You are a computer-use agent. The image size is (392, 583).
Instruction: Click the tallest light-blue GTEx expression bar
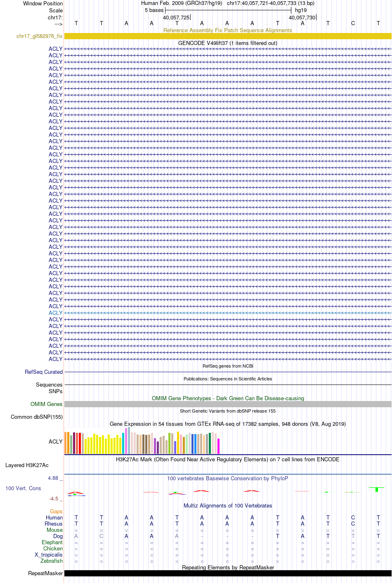[129, 440]
